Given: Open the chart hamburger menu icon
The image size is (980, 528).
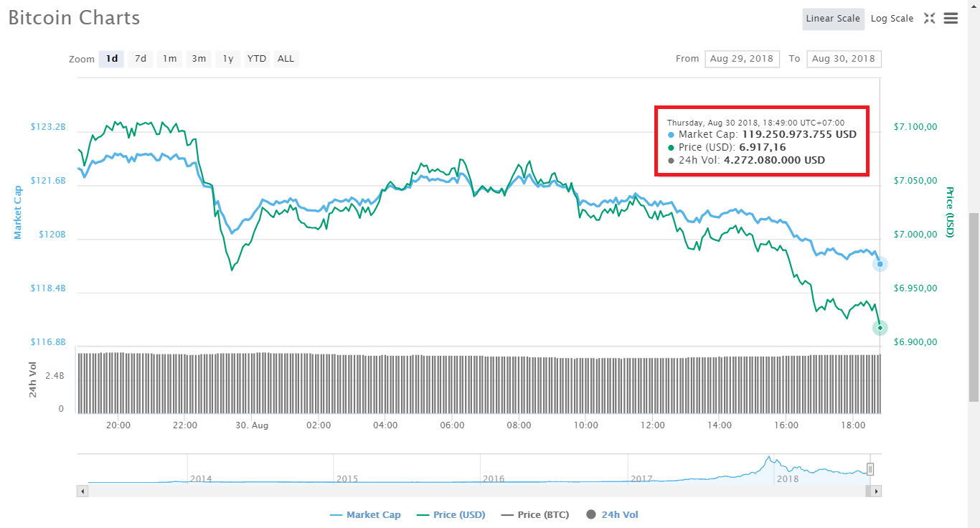Looking at the screenshot, I should [x=951, y=19].
